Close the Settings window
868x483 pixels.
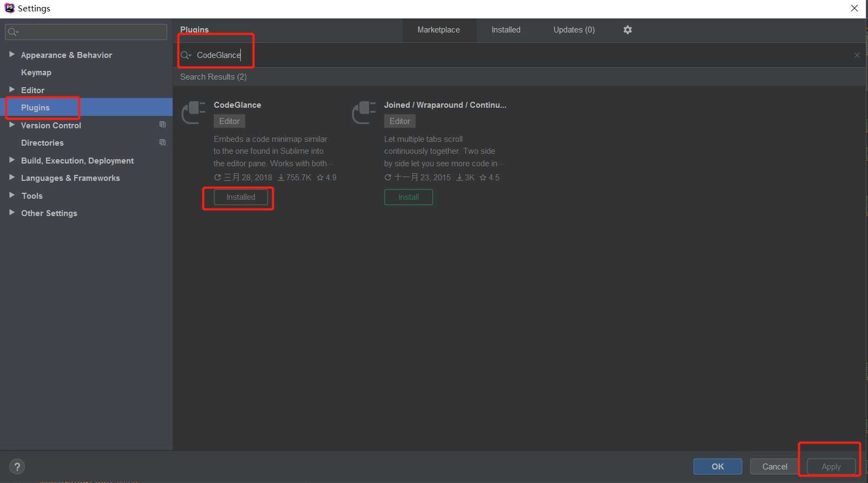854,8
